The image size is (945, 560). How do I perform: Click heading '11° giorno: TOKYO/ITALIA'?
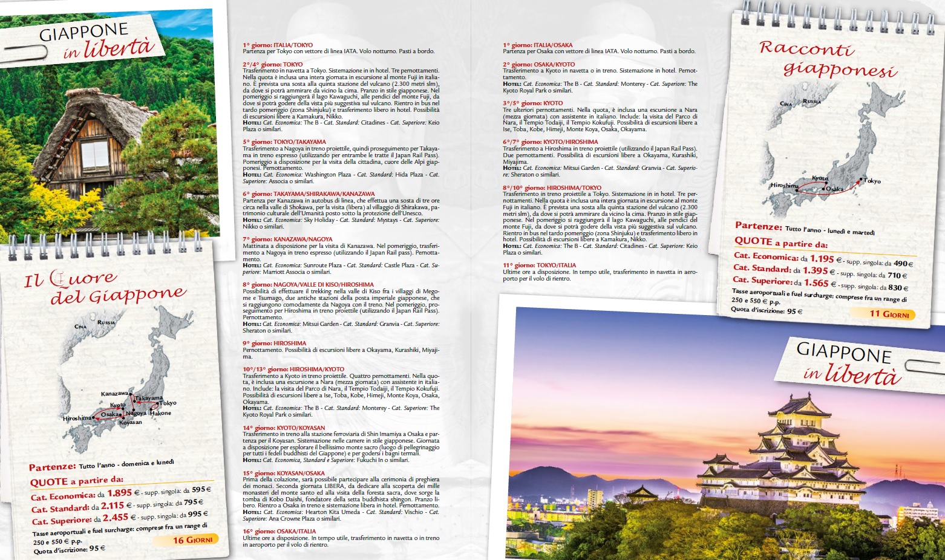pos(539,265)
